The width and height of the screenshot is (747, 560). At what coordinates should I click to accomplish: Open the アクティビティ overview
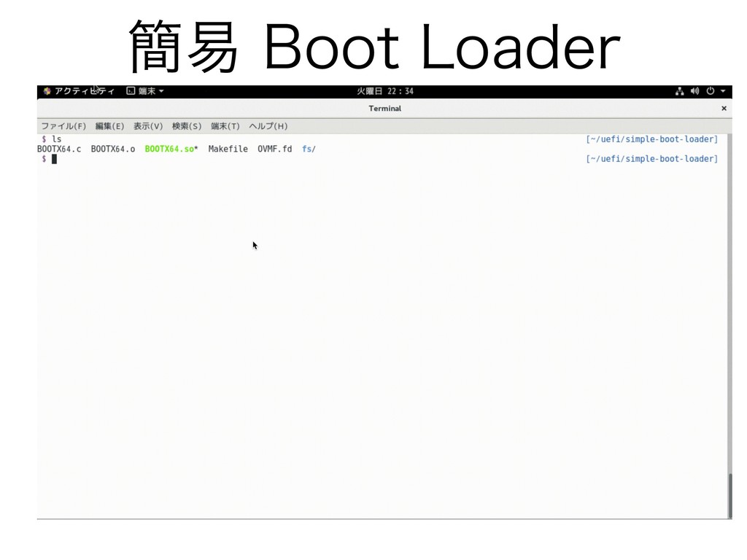click(85, 91)
